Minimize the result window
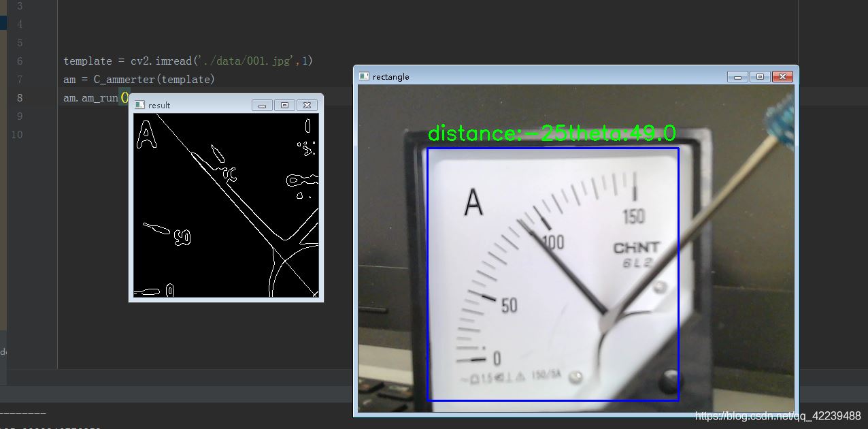This screenshot has width=868, height=429. tap(261, 105)
